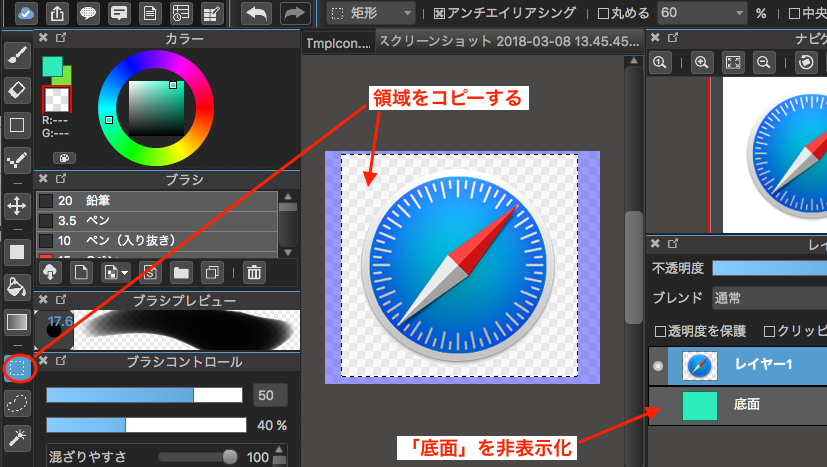Open dropdown arrow beside brush add icon
827x467 pixels.
[x=124, y=273]
